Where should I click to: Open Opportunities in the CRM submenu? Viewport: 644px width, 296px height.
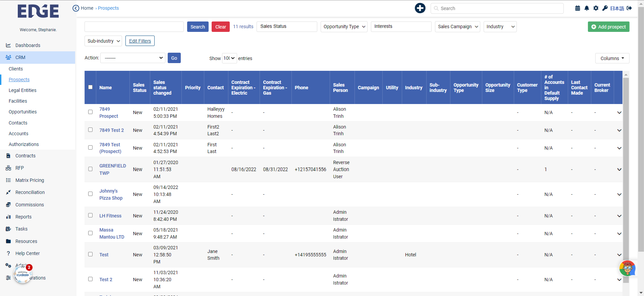tap(23, 112)
